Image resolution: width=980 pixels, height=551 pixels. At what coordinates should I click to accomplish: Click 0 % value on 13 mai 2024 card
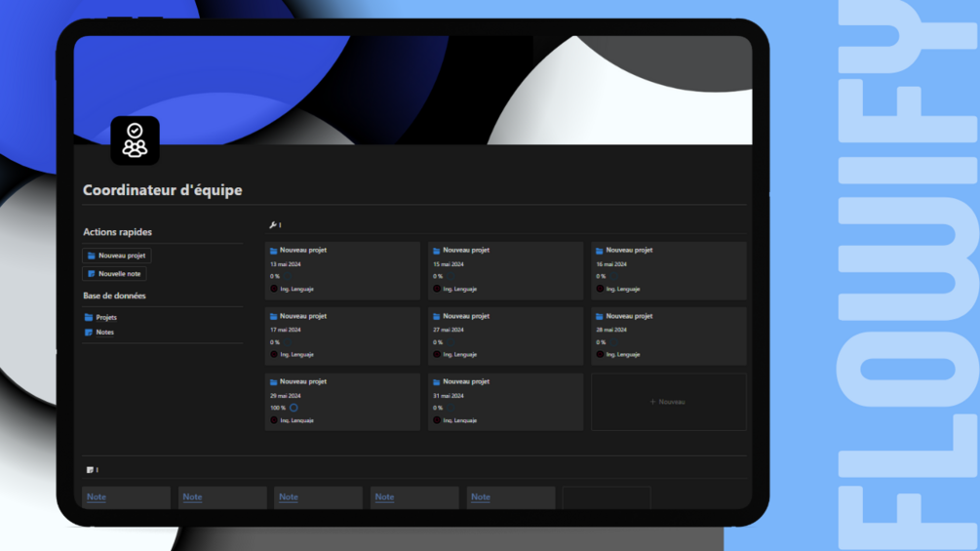click(x=275, y=276)
